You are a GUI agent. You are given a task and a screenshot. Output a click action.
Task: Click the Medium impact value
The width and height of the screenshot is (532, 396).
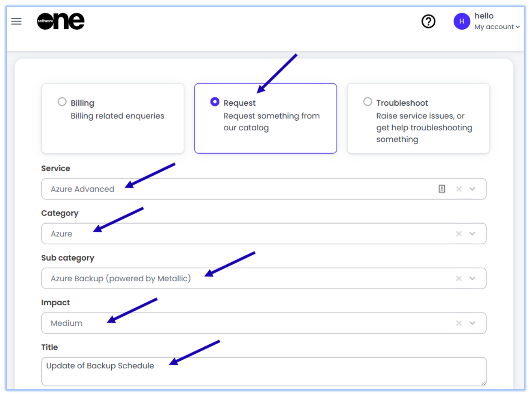coord(67,323)
